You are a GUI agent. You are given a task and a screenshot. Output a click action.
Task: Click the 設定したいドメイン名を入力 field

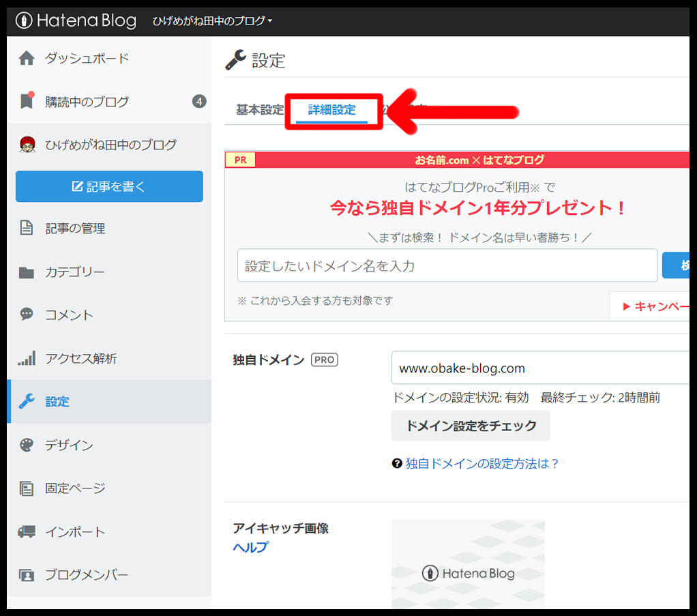tap(447, 265)
